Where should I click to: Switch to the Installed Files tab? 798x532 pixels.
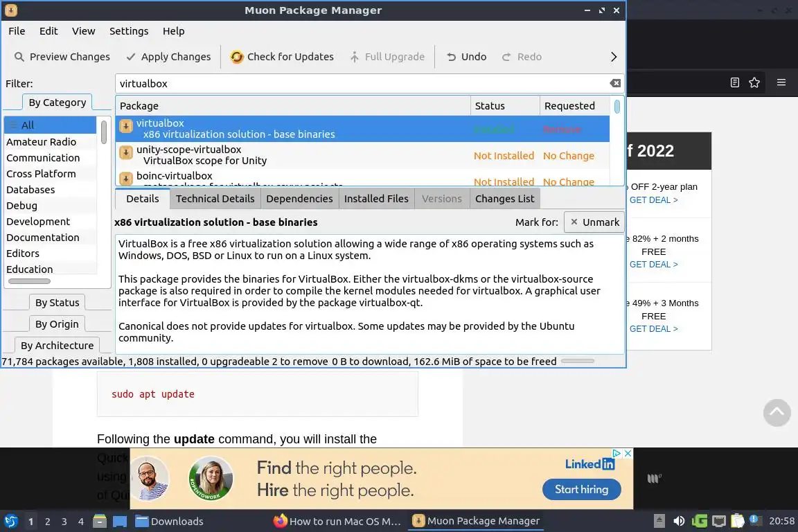pos(376,199)
